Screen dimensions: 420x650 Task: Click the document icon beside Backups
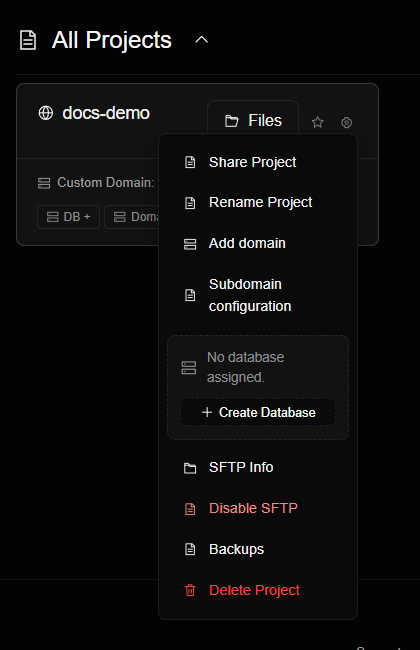[x=190, y=549]
